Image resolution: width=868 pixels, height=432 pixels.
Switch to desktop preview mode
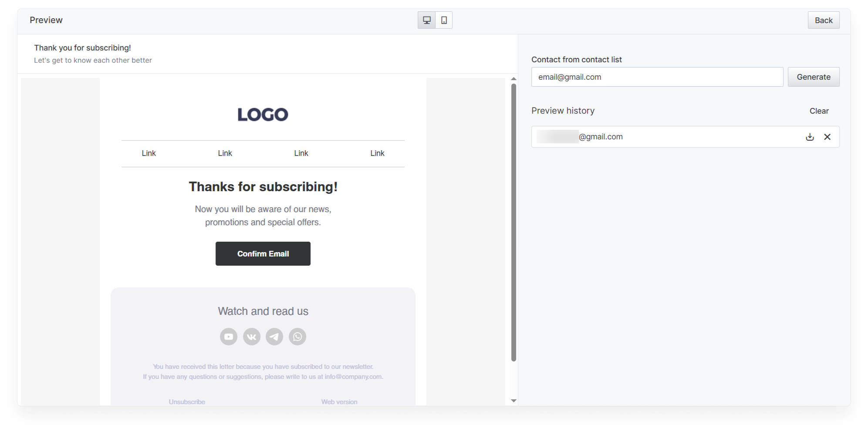click(427, 20)
